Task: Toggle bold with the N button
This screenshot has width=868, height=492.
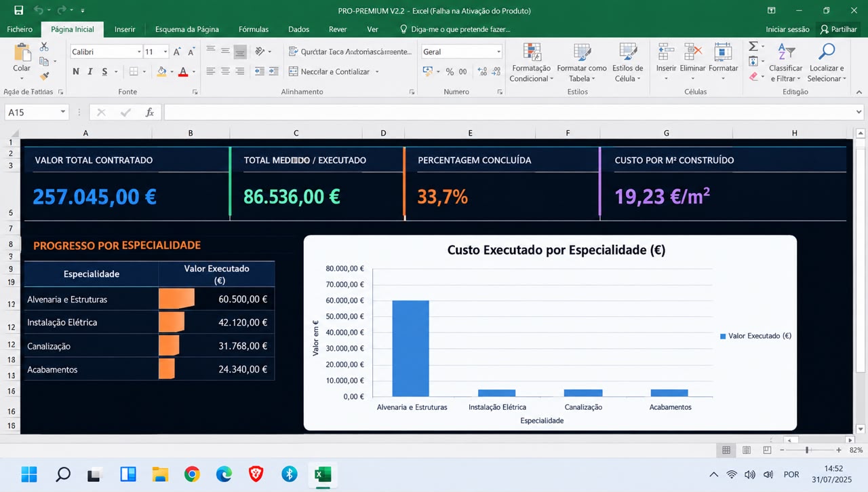Action: click(x=75, y=71)
